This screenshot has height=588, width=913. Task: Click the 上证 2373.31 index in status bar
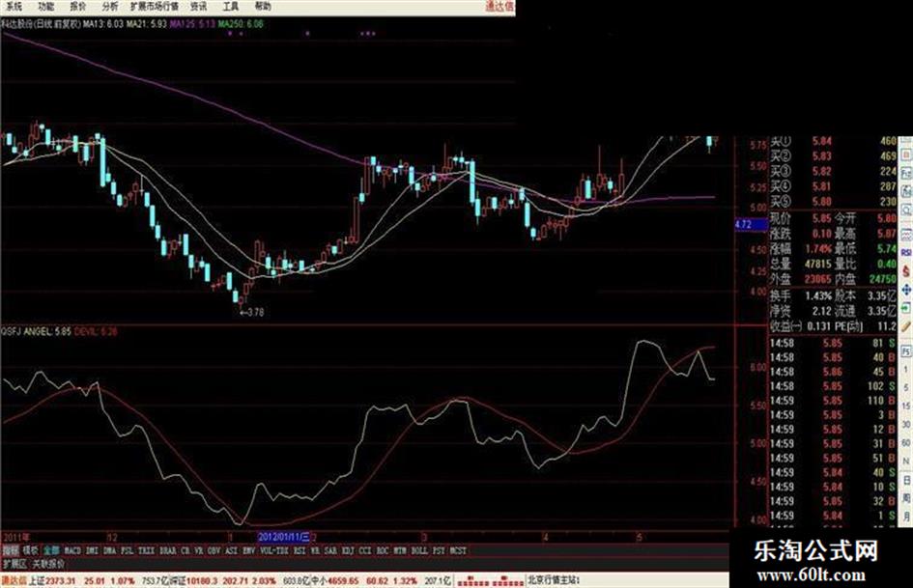52,581
